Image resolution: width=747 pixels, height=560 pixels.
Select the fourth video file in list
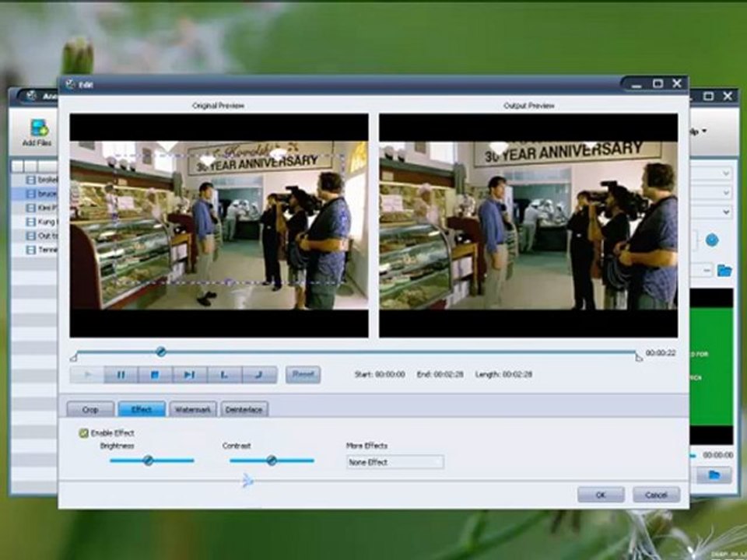pyautogui.click(x=35, y=222)
